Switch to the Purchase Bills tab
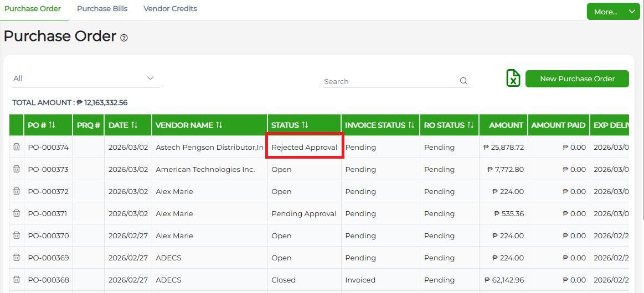 [102, 9]
